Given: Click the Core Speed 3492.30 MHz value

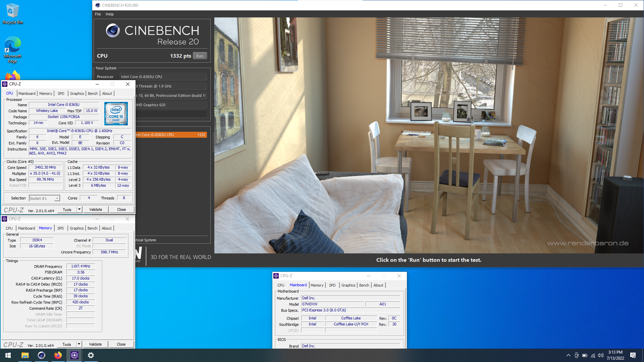Looking at the screenshot, I should (x=45, y=168).
